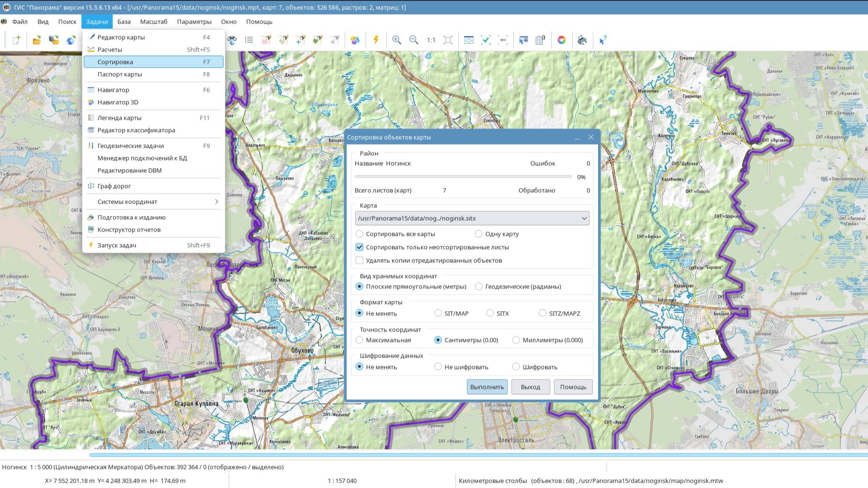Enable 'Удалять копии отредактированных объектов' checkbox

click(x=359, y=261)
